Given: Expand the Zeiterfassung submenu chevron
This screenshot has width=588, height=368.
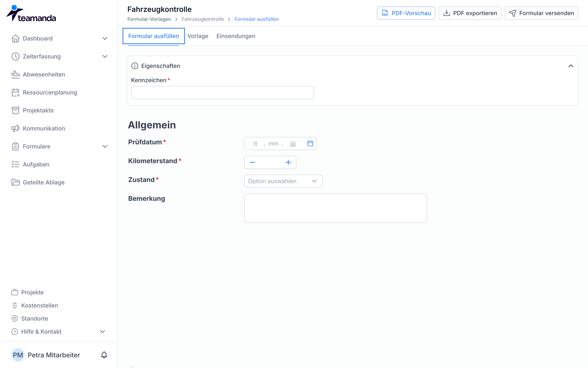Looking at the screenshot, I should pyautogui.click(x=105, y=56).
